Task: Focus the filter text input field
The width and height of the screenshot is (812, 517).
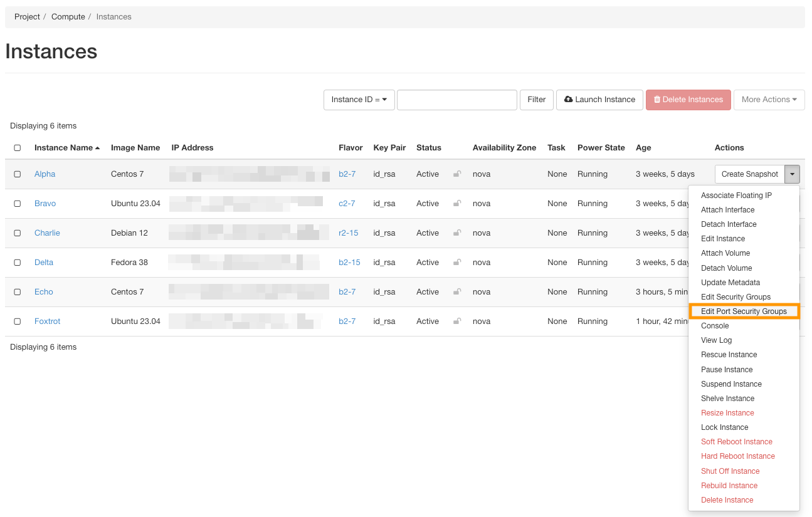Action: tap(457, 100)
